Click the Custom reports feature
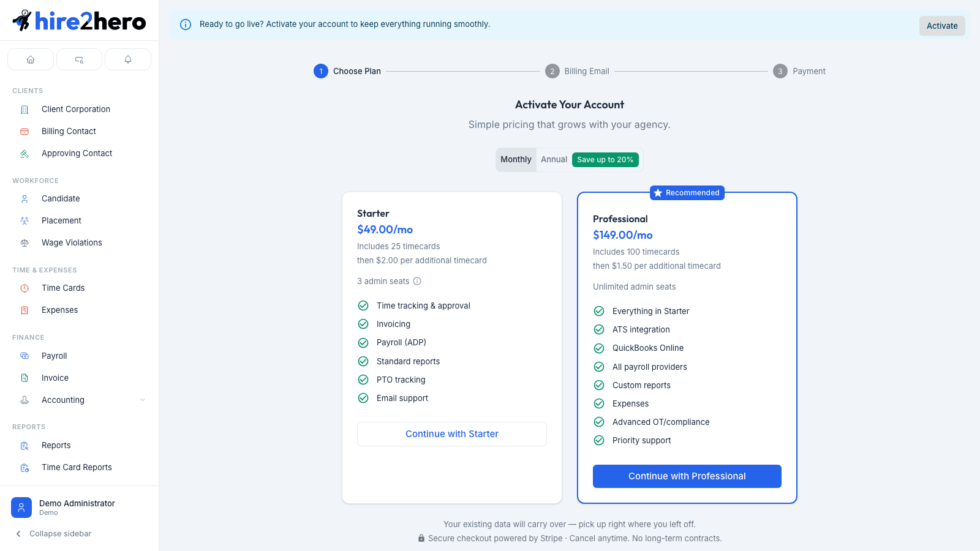 point(641,386)
